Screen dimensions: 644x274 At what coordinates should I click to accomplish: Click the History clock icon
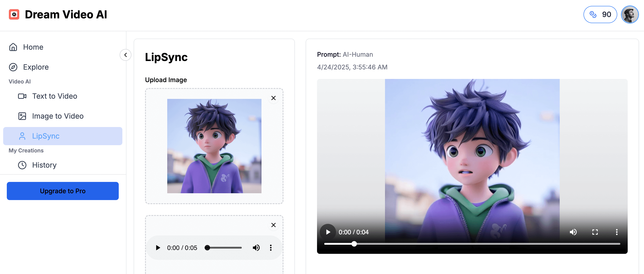(x=22, y=165)
